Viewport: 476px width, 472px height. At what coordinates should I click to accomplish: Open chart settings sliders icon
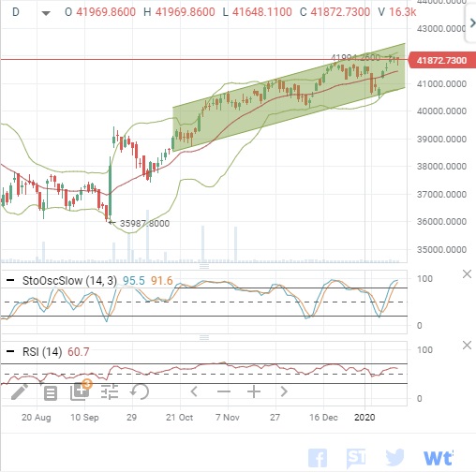point(110,391)
